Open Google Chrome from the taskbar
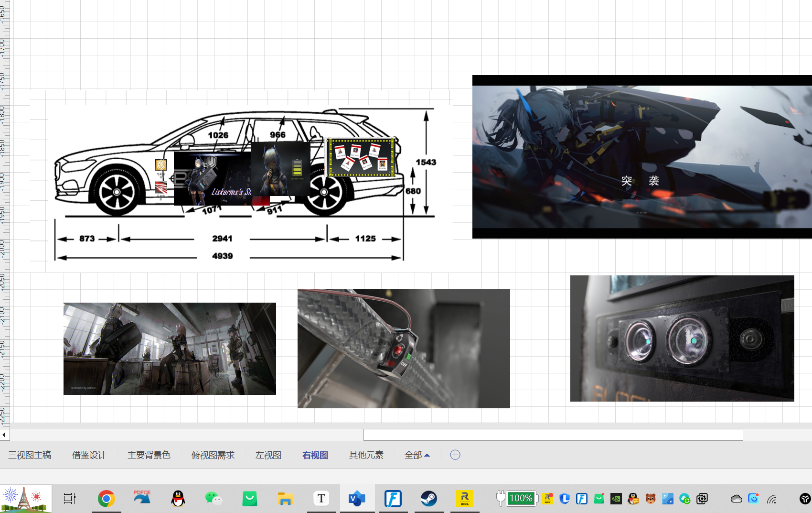Image resolution: width=812 pixels, height=513 pixels. point(106,499)
